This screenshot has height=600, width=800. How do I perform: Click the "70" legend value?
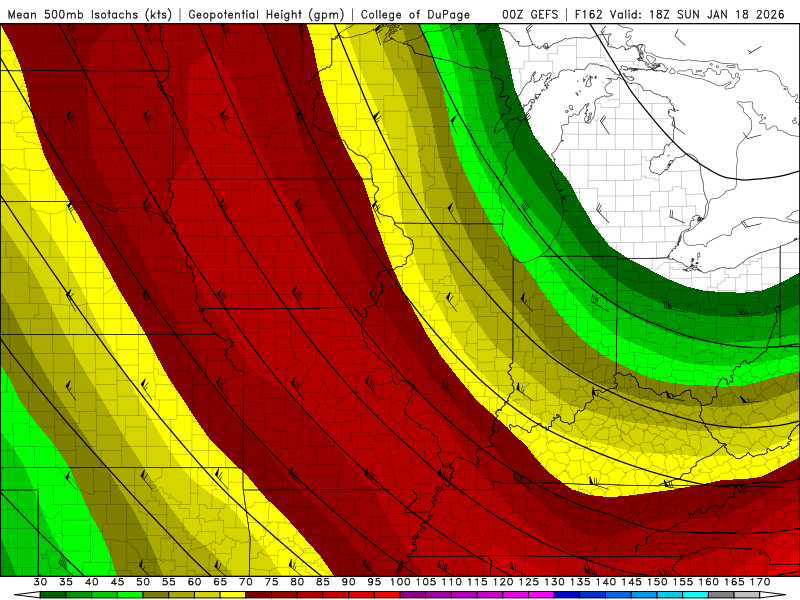click(246, 582)
